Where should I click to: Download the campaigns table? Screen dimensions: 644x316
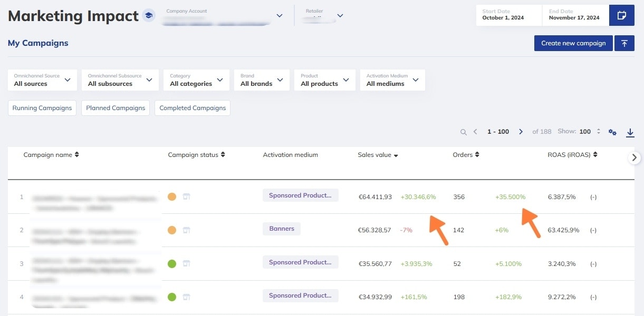pos(630,133)
